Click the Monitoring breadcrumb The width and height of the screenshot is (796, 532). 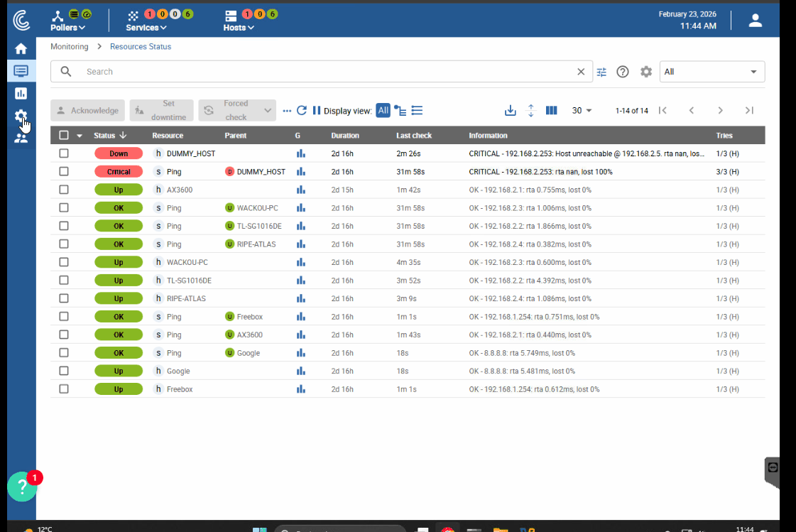click(x=69, y=47)
